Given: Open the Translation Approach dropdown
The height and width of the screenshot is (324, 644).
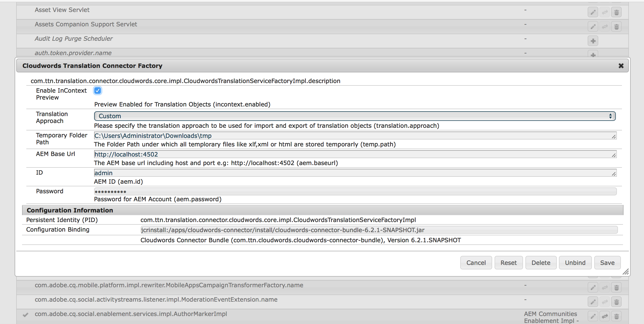Looking at the screenshot, I should [355, 116].
